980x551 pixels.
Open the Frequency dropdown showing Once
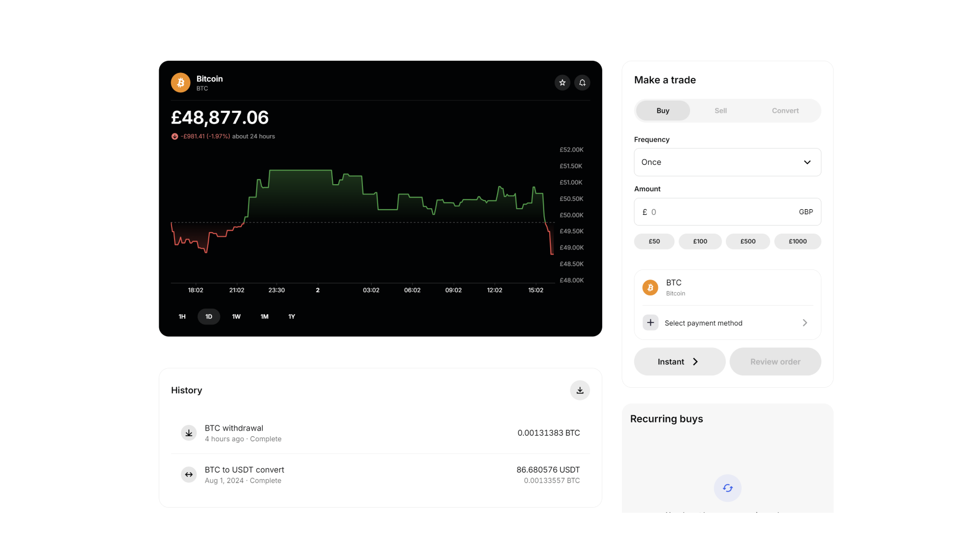coord(727,162)
